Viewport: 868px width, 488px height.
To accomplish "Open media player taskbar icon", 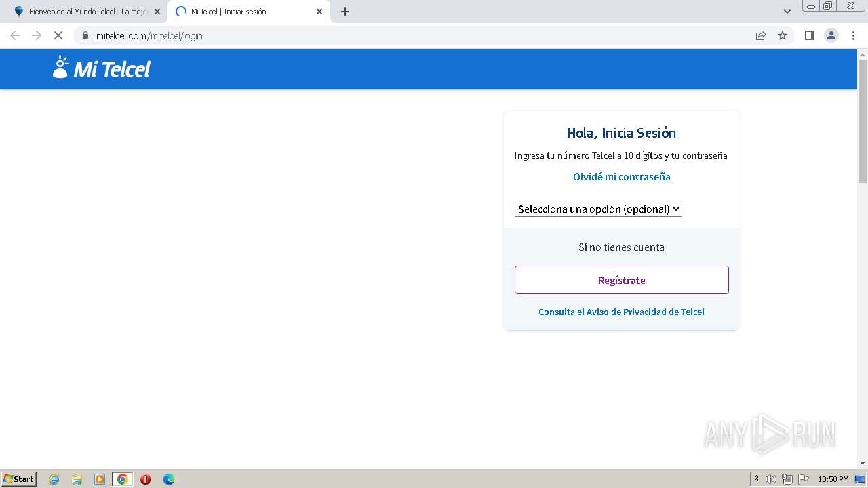I will (x=100, y=479).
